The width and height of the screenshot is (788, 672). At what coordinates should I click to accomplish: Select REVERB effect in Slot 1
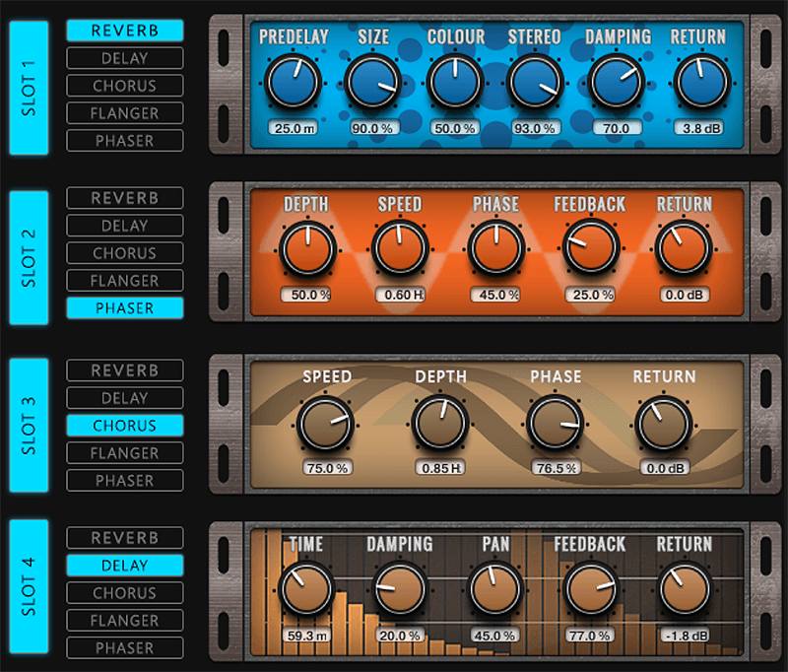(x=125, y=31)
